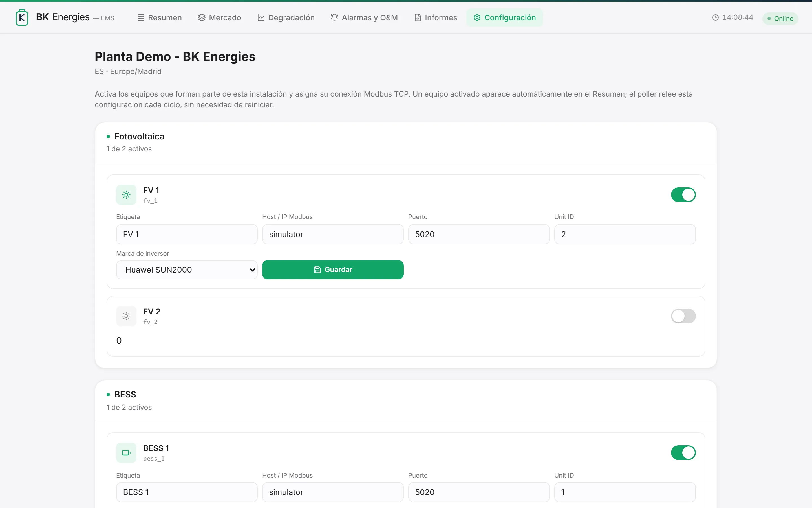Save FV 1 settings with Guardar
The height and width of the screenshot is (508, 812).
[333, 270]
